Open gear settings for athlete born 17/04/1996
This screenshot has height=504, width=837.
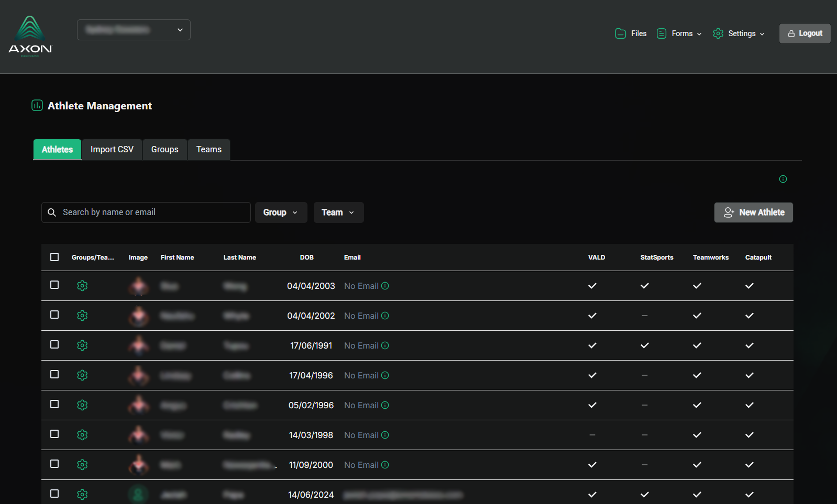tap(82, 375)
